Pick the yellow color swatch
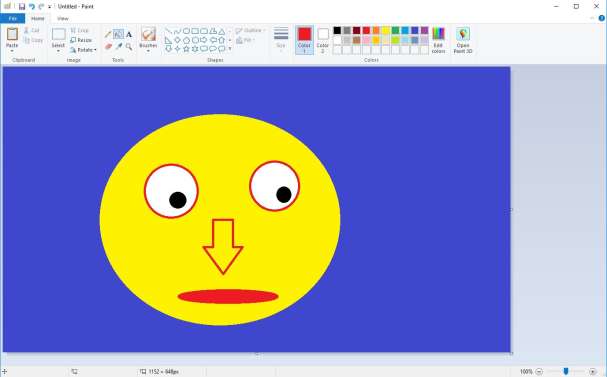Screen dimensions: 607x377 tap(386, 30)
